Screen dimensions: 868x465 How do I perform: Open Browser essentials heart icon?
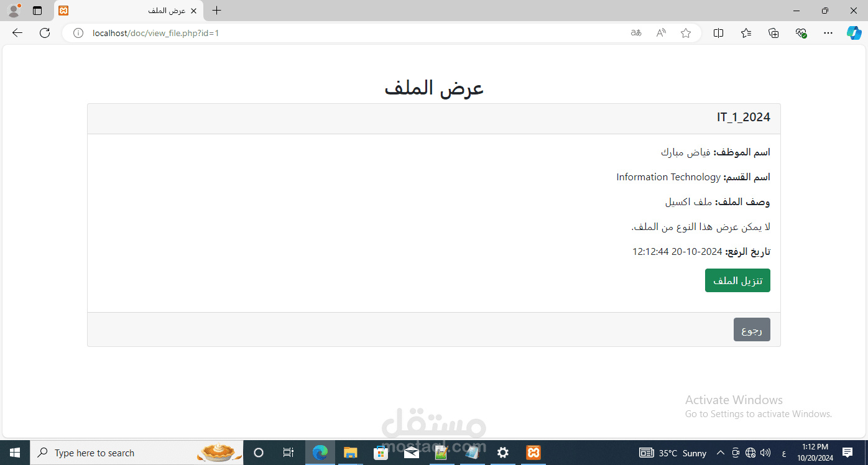coord(801,33)
